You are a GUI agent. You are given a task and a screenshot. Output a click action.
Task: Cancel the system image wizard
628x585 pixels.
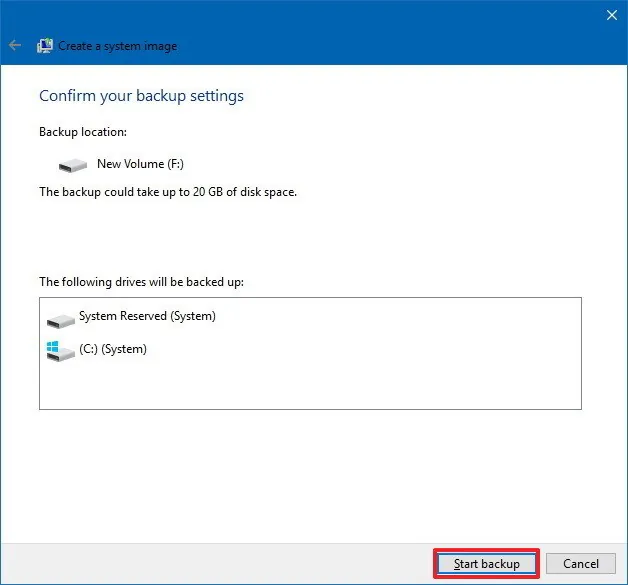(581, 564)
